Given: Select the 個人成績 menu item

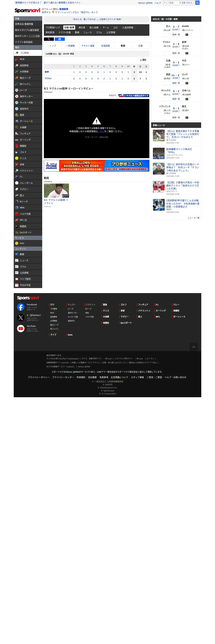Looking at the screenshot, I should tap(94, 28).
